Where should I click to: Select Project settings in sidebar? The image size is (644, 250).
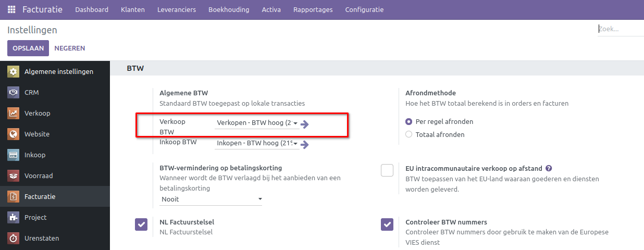tap(55, 217)
